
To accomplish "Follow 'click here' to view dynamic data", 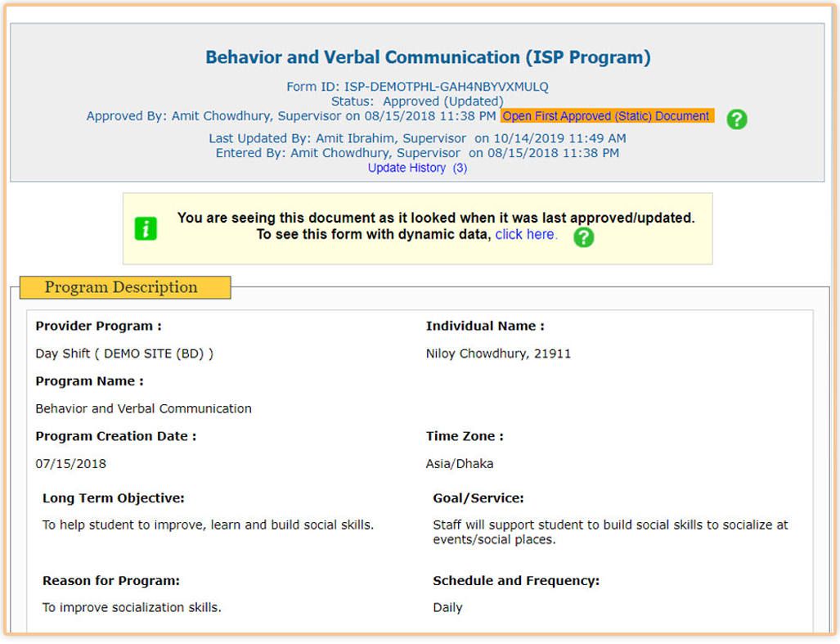I will tap(526, 234).
